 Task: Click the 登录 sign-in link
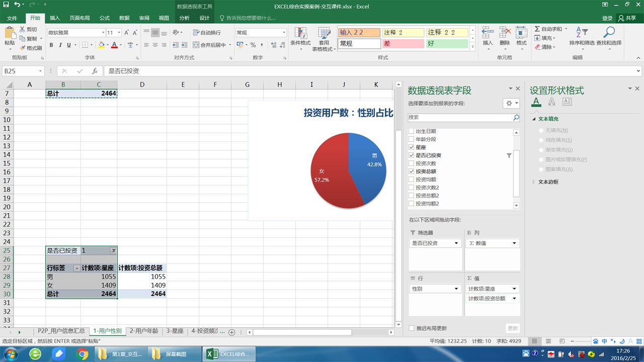(x=607, y=18)
